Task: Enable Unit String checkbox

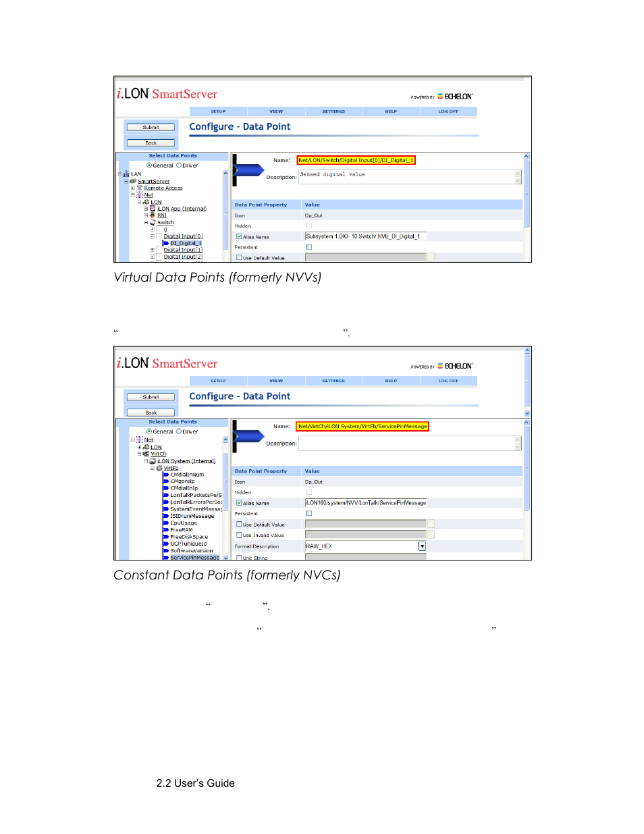Action: click(x=239, y=558)
